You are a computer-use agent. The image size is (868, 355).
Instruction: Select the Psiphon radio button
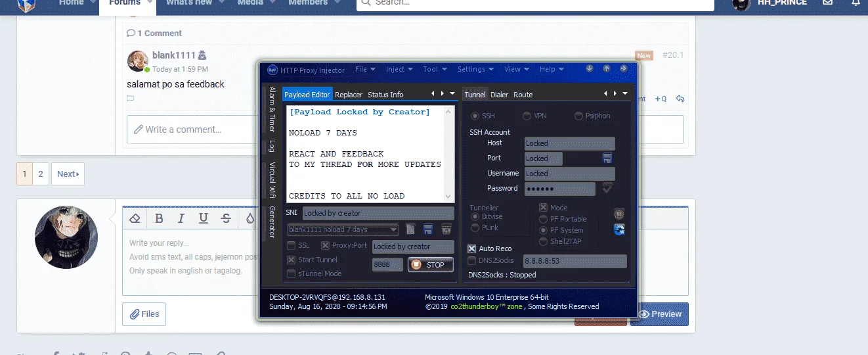tap(578, 116)
